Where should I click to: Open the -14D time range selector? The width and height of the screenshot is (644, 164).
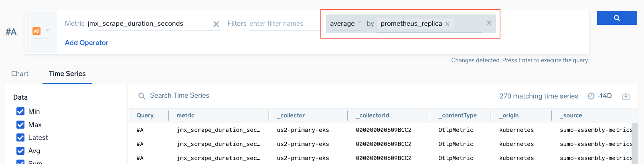pos(604,96)
